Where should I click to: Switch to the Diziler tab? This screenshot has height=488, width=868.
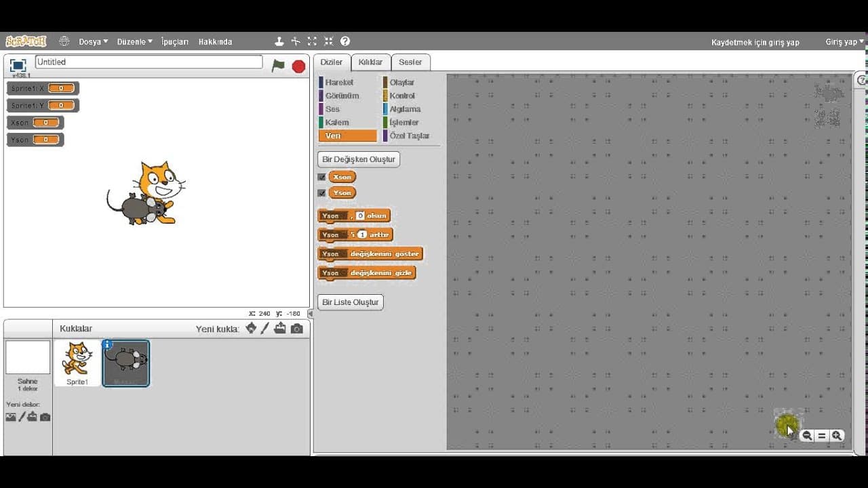(332, 62)
